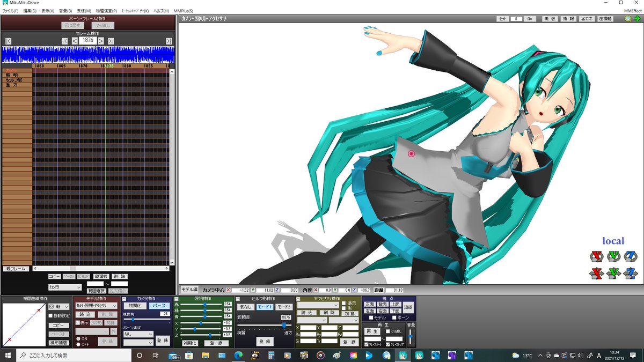Collapse the セルフ影操作 panel with its minus icon
Screen dimensions: 644x362
pos(238,299)
